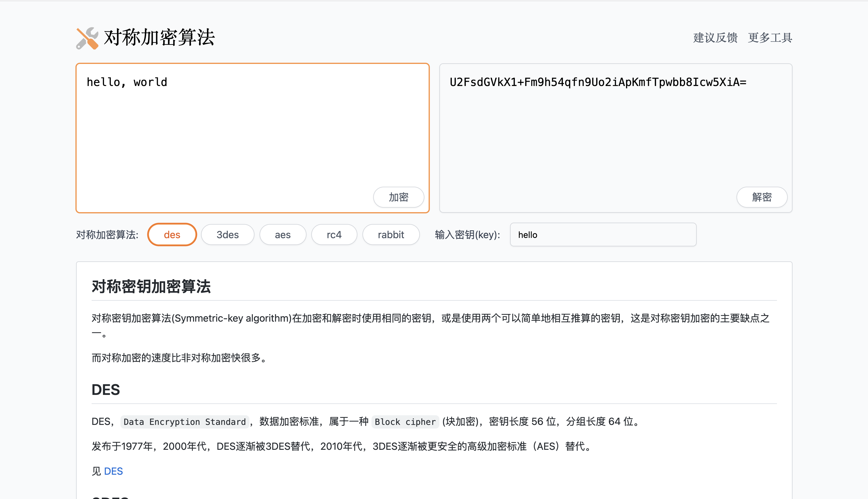
Task: Open the blue DES reference link
Action: click(x=113, y=471)
